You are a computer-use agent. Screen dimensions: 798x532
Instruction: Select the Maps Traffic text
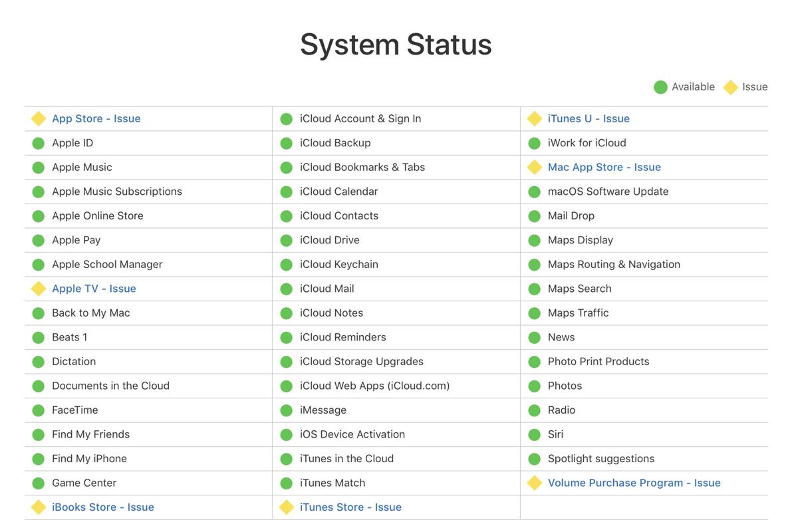coord(579,313)
